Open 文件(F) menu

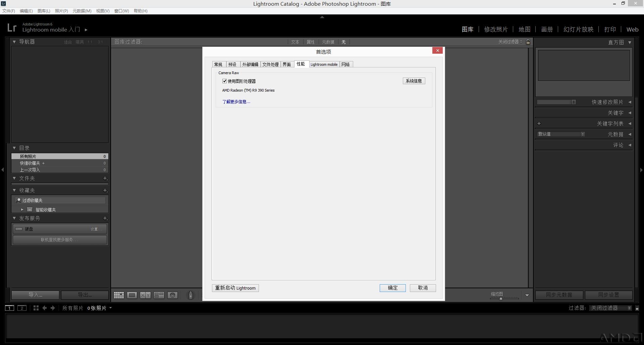pos(9,11)
